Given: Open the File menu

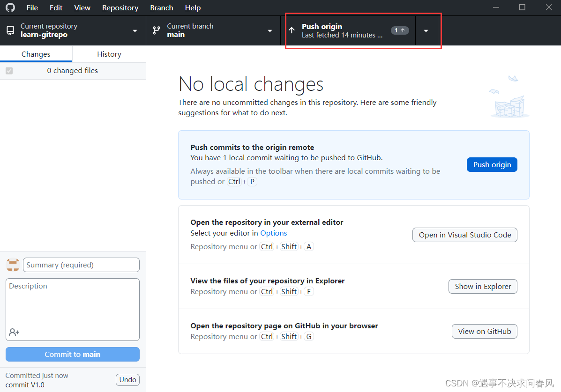Looking at the screenshot, I should tap(32, 7).
